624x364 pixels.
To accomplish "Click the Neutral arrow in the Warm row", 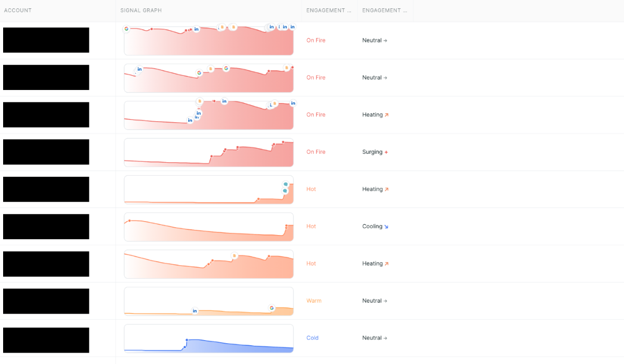I will pyautogui.click(x=385, y=301).
